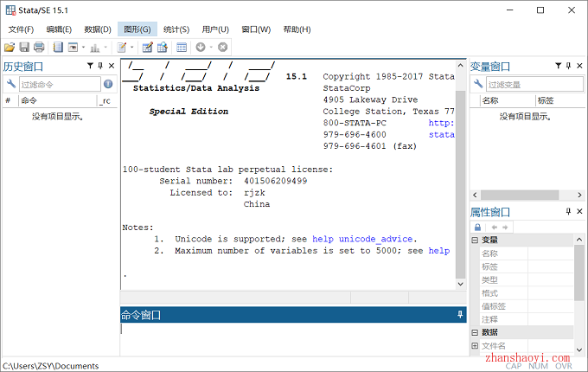Open the Data Browser magnifier icon

[x=163, y=48]
